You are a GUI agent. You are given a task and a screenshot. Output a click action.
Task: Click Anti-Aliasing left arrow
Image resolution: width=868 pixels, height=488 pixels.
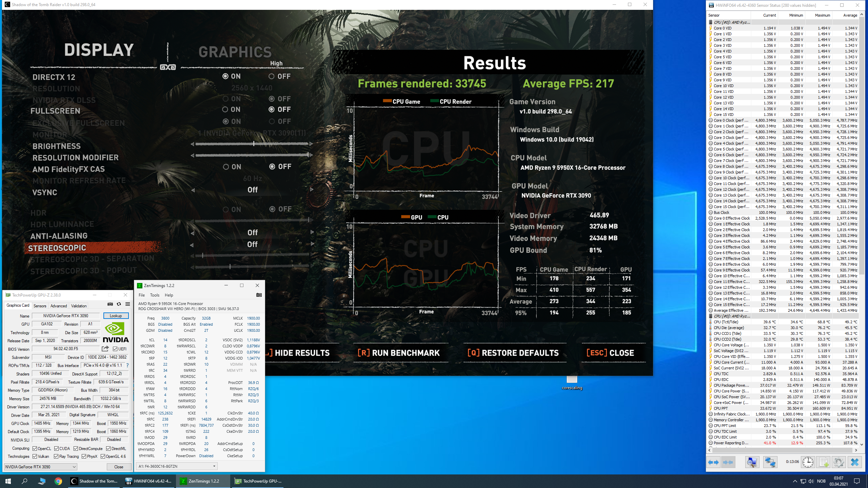[x=192, y=233]
